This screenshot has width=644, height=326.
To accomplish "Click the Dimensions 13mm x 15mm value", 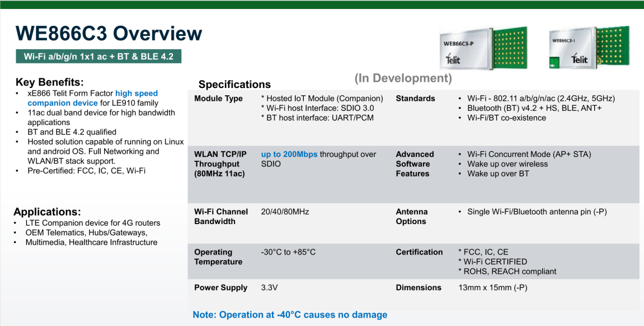I will (x=493, y=287).
